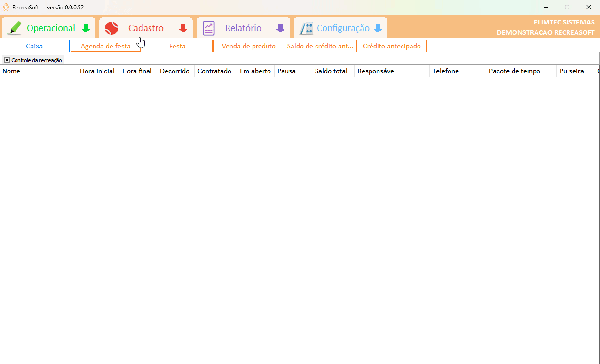Close the Controle da recreação tab
The image size is (600, 364).
(7, 60)
